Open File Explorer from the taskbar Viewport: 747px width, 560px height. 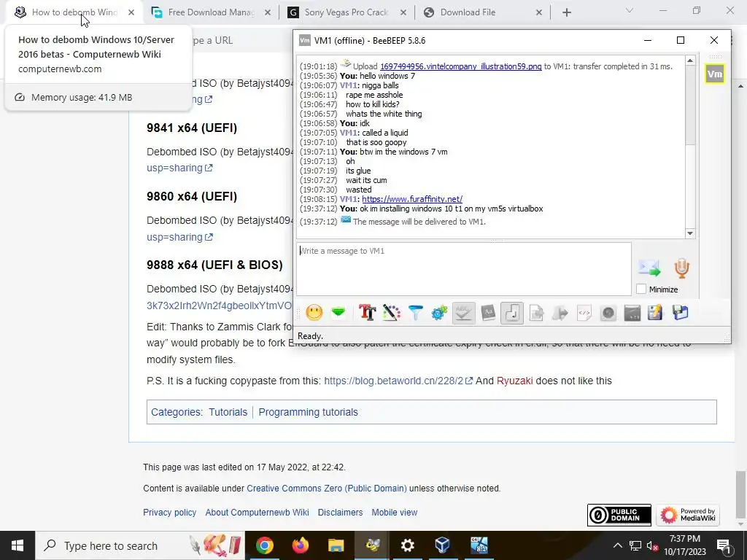pos(336,545)
